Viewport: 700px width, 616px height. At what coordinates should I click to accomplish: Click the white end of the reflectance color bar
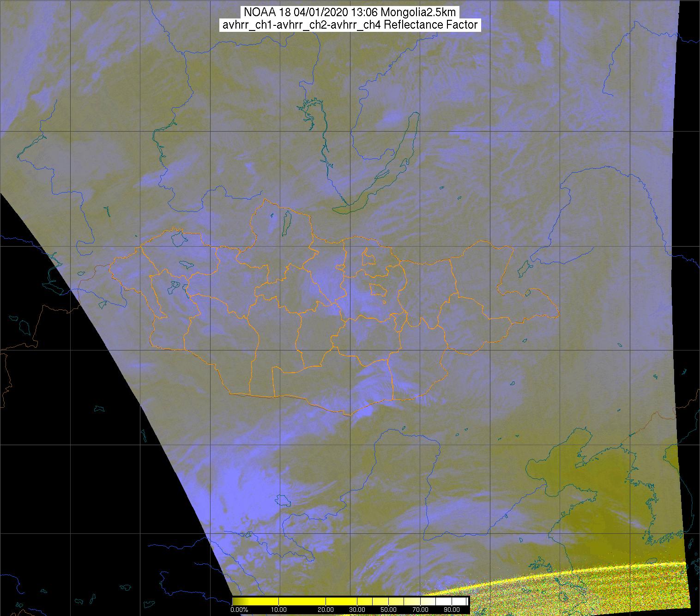[452, 601]
